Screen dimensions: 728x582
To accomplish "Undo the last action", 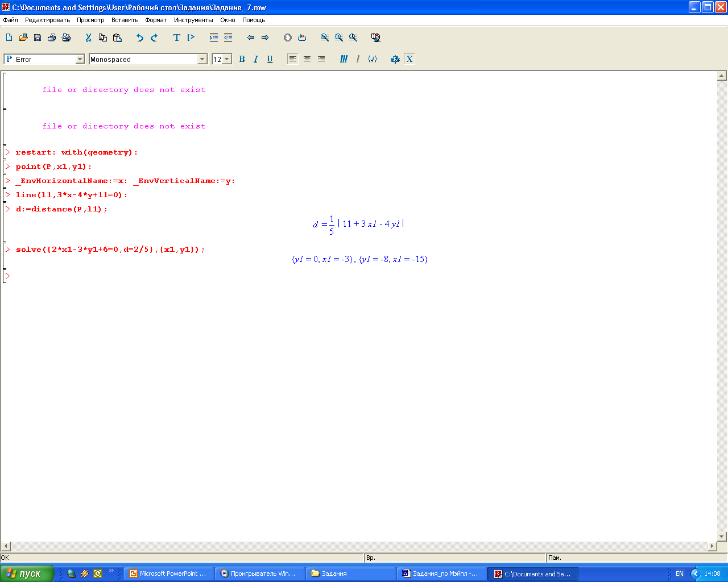I will click(139, 38).
